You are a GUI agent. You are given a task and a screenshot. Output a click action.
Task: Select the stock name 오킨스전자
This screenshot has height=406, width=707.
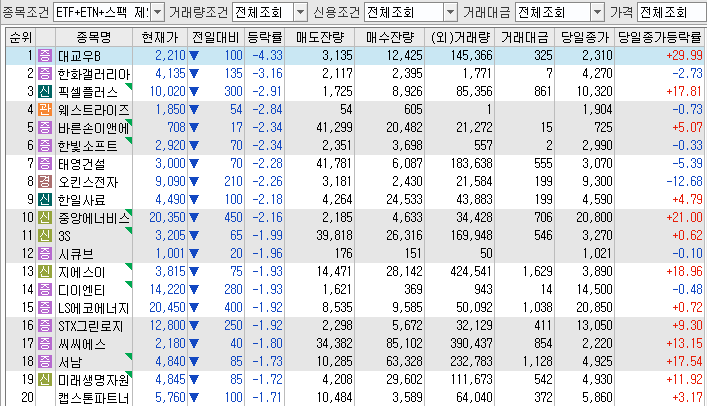88,182
